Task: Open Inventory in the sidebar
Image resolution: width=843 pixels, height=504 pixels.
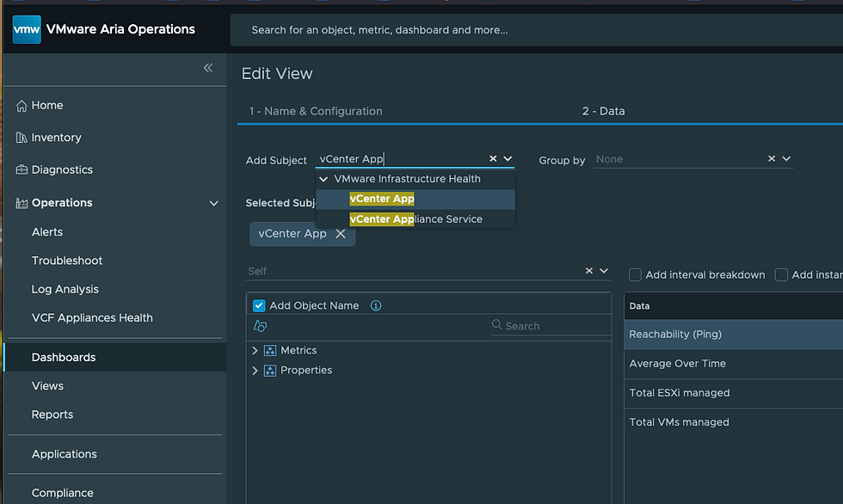Action: [x=56, y=138]
